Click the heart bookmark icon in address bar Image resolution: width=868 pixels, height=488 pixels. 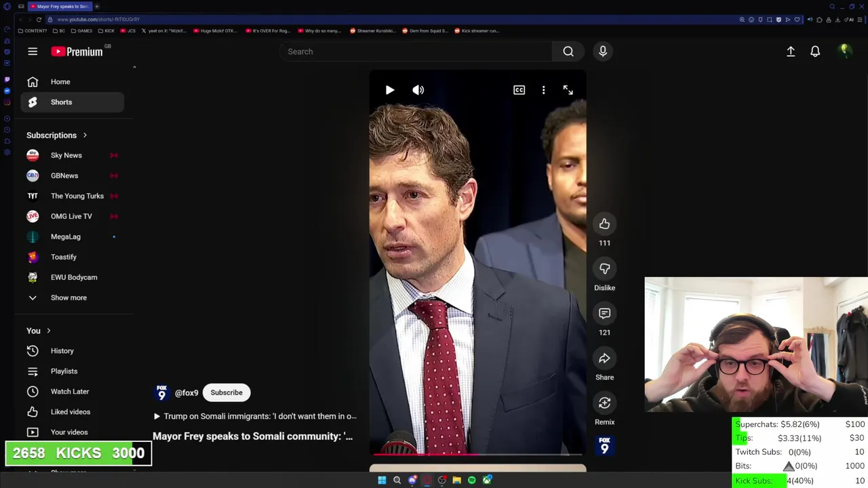point(797,20)
